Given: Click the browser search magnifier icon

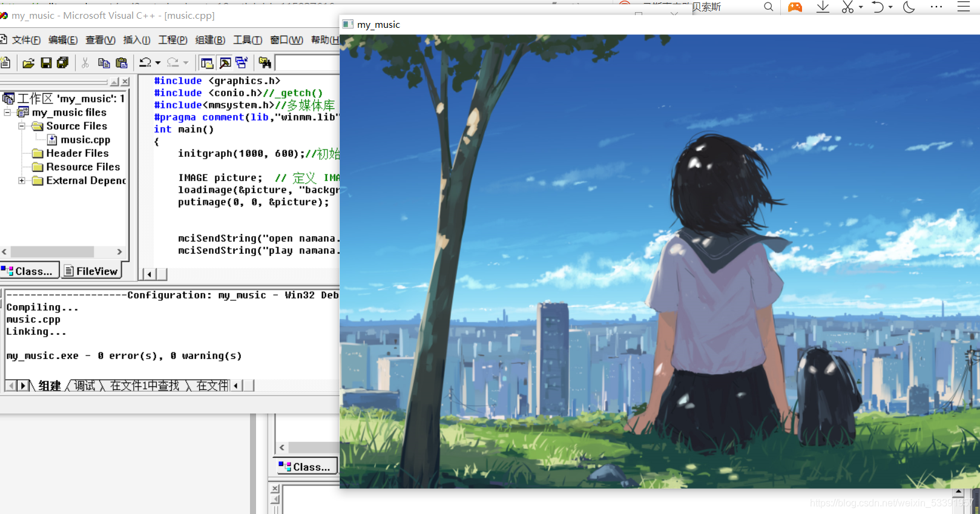Looking at the screenshot, I should tap(768, 7).
